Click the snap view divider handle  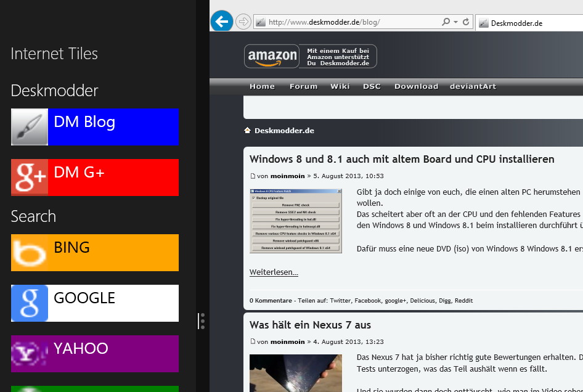pos(201,321)
